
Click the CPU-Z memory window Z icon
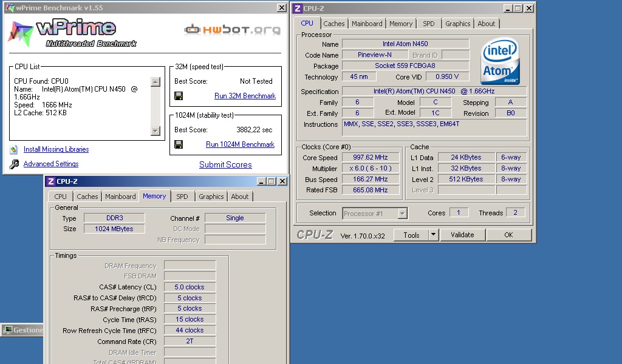click(51, 181)
